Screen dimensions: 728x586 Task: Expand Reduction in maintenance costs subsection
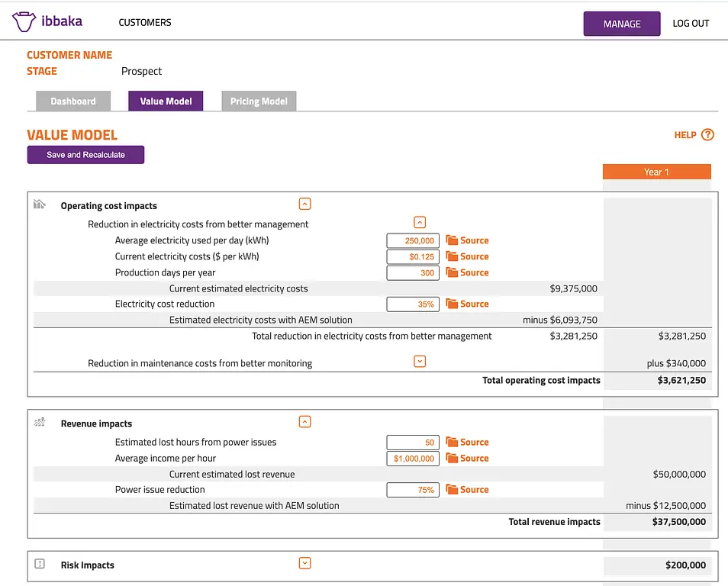point(420,361)
